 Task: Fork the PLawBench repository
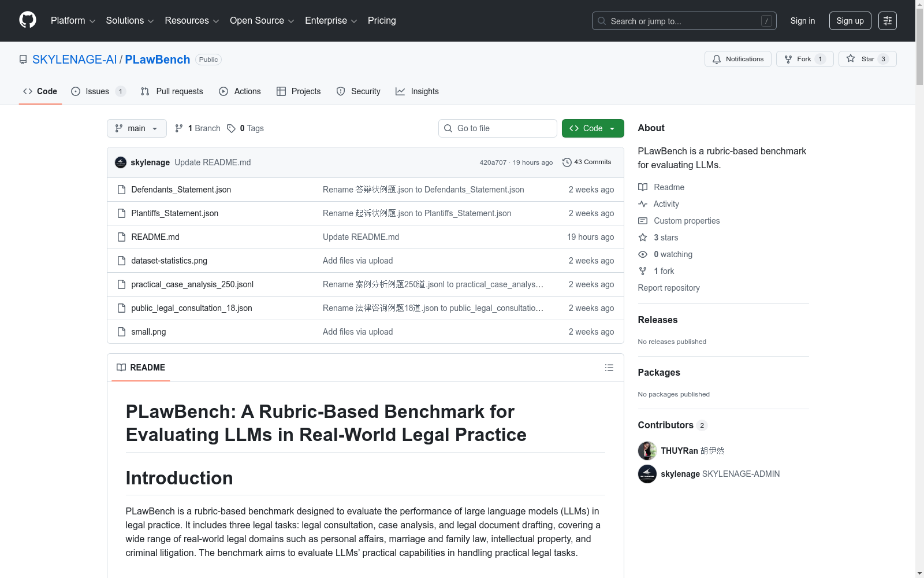[x=804, y=59]
